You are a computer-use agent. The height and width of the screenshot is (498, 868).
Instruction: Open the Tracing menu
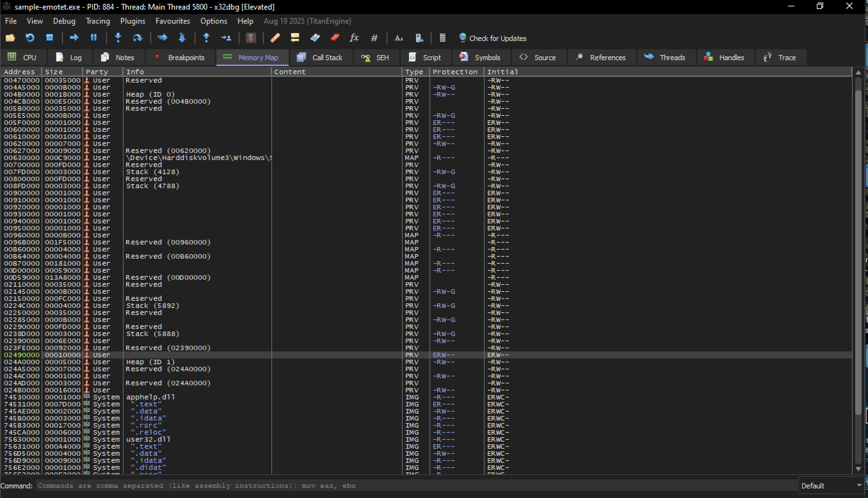click(98, 21)
